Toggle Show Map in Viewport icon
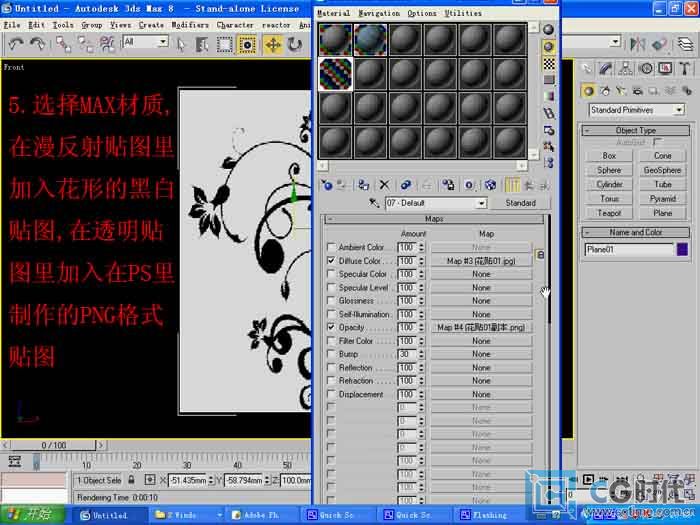The height and width of the screenshot is (525, 700). tap(490, 185)
